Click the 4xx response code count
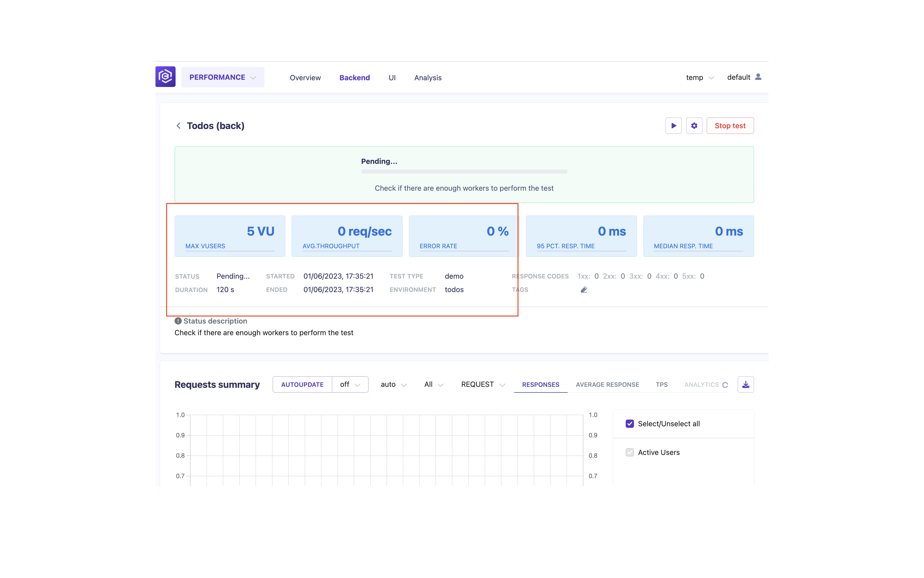This screenshot has width=924, height=578. click(675, 276)
